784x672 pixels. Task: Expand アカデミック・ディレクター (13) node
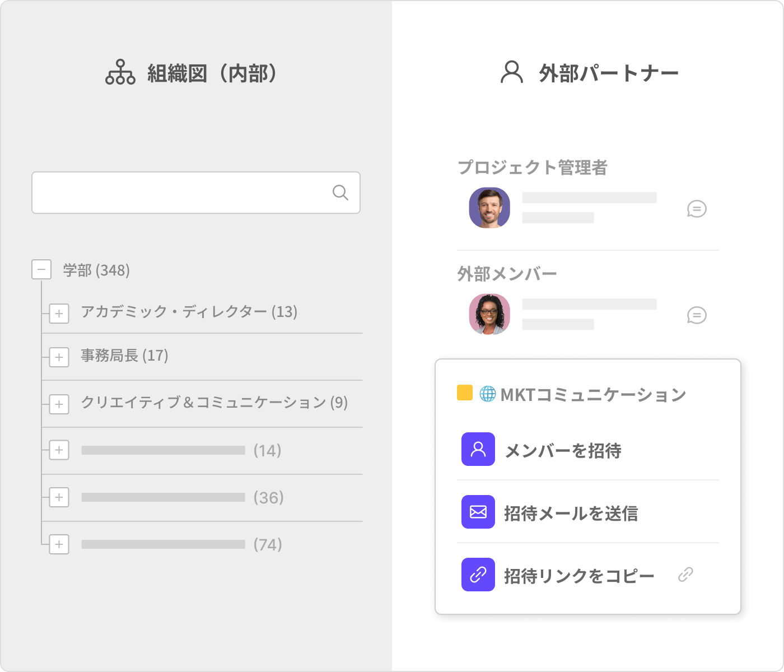pyautogui.click(x=59, y=313)
